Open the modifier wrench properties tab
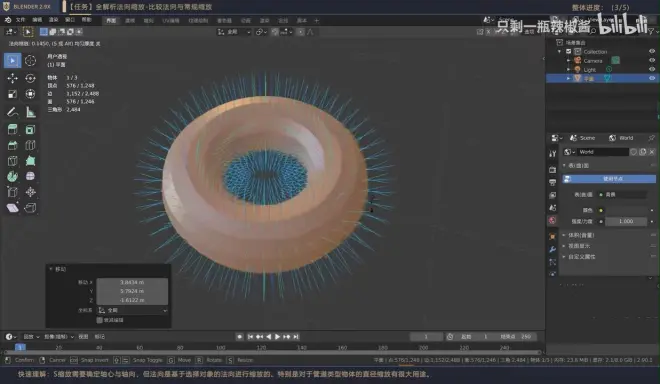Image resolution: width=660 pixels, height=384 pixels. coord(552,249)
